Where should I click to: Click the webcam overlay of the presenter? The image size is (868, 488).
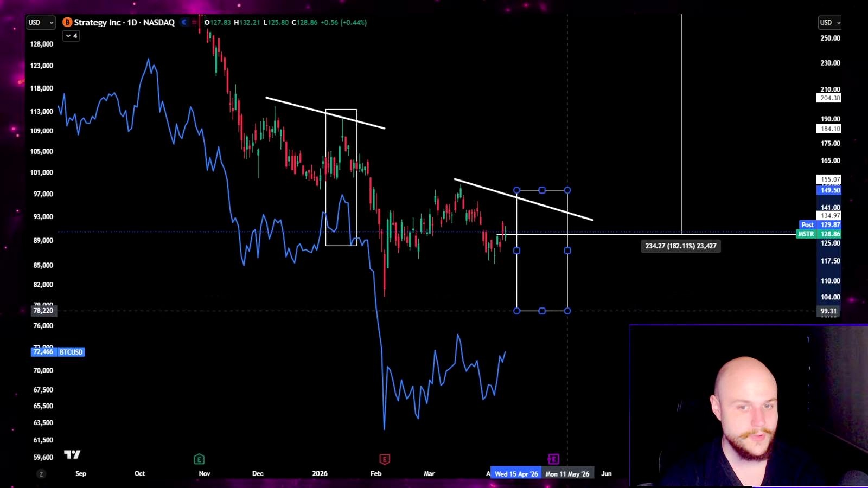749,406
